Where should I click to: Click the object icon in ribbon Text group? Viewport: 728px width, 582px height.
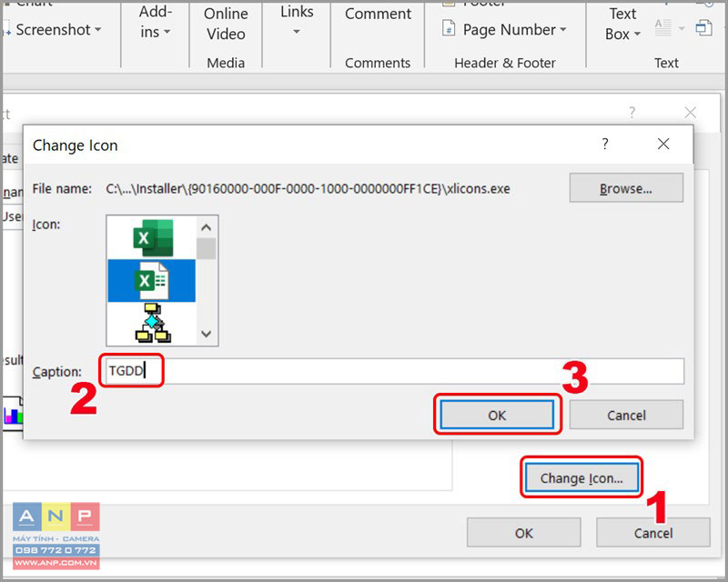coord(703,28)
